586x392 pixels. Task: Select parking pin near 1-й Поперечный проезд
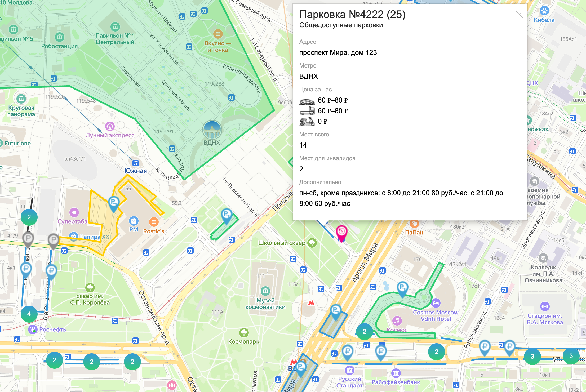[x=227, y=214]
